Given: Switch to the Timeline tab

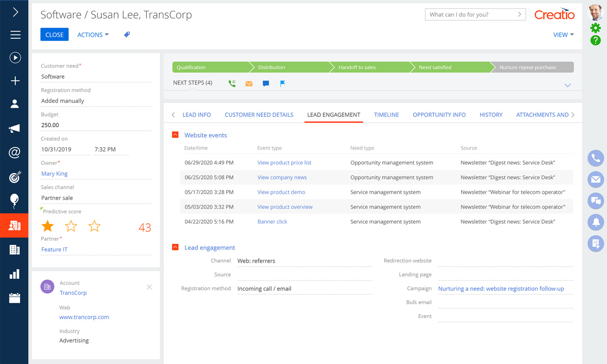Looking at the screenshot, I should (386, 115).
